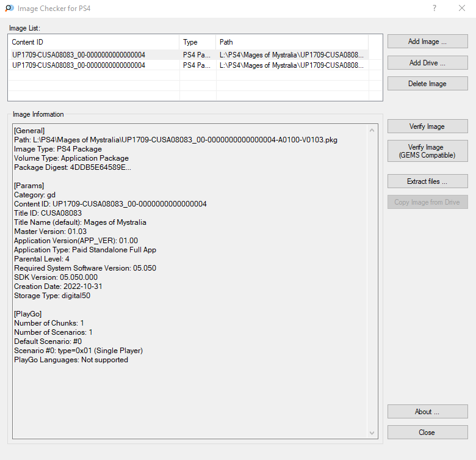Image resolution: width=476 pixels, height=460 pixels.
Task: Click the Type column header
Action: 198,42
